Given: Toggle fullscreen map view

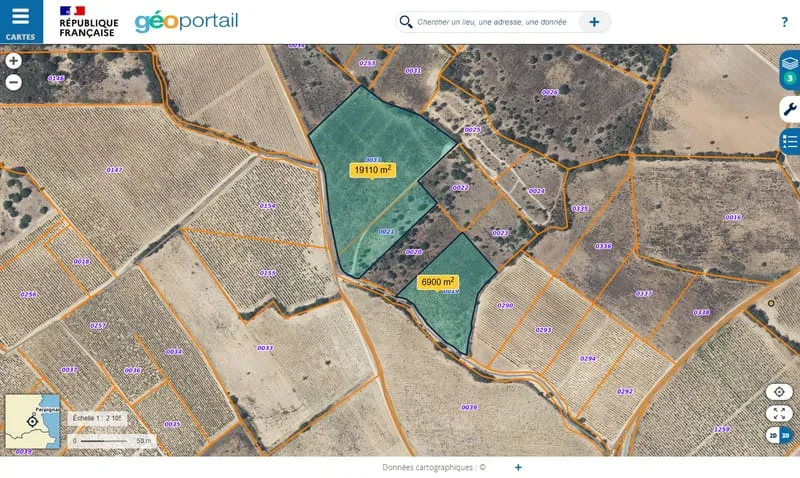Looking at the screenshot, I should click(779, 413).
